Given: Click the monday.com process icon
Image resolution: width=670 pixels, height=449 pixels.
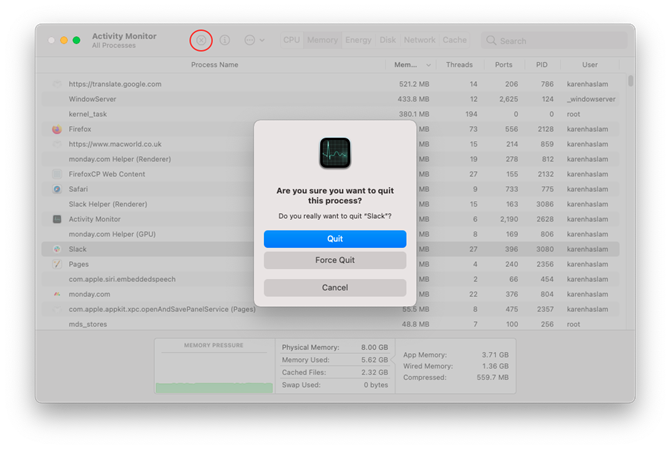Looking at the screenshot, I should [57, 294].
